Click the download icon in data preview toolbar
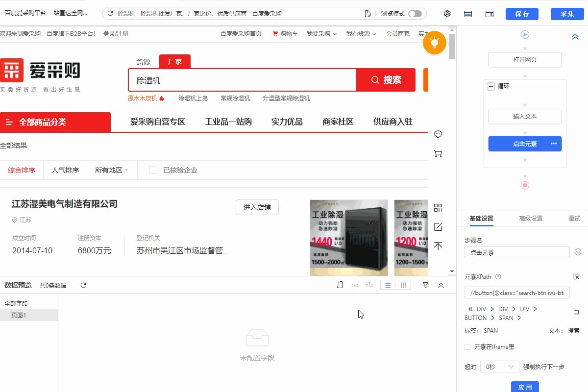The width and height of the screenshot is (588, 392). [x=355, y=285]
